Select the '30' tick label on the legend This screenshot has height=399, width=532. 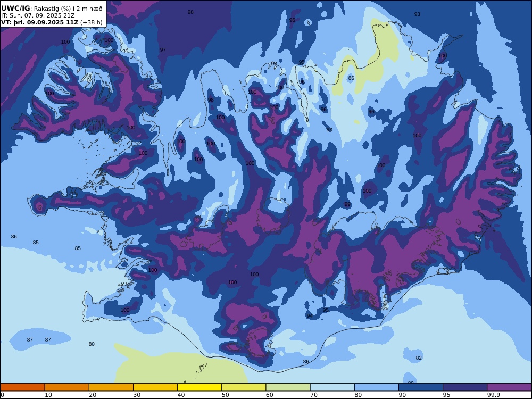(137, 395)
